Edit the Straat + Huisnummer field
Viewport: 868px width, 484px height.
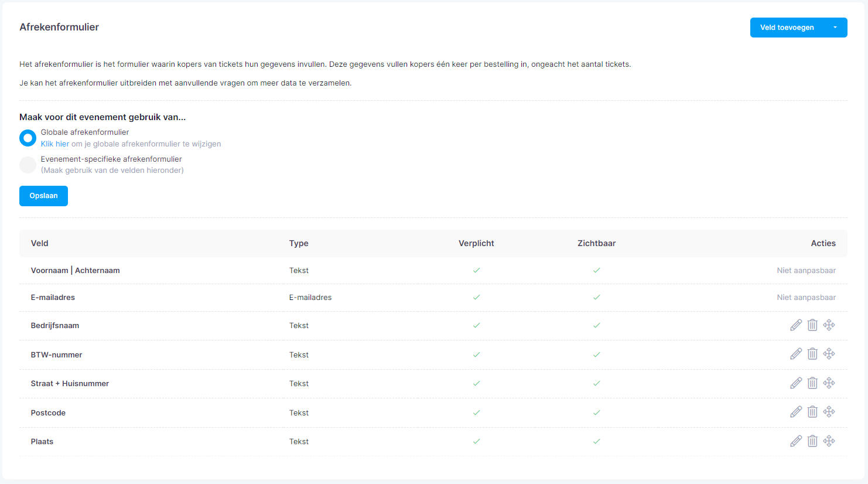click(x=796, y=383)
